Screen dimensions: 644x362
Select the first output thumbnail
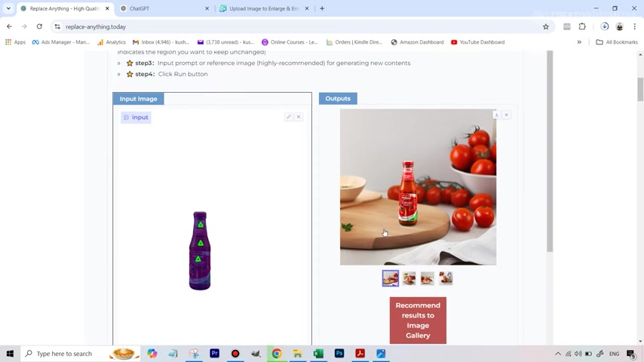point(391,278)
